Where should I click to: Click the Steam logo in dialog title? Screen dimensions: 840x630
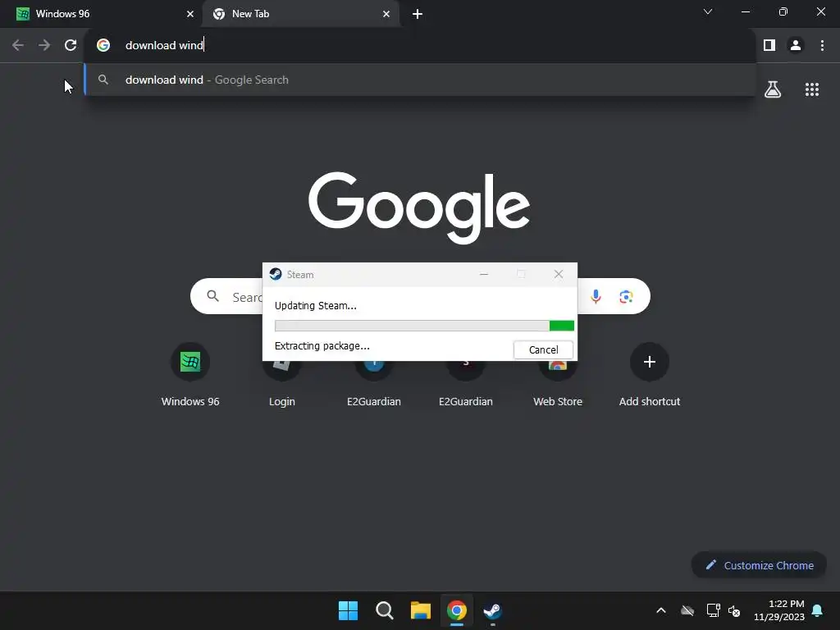click(x=276, y=274)
